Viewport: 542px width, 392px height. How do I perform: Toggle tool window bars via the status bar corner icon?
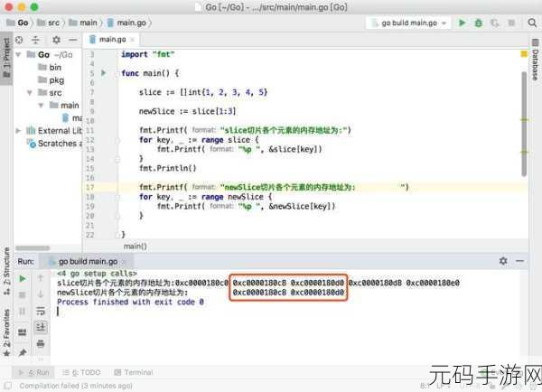click(7, 386)
